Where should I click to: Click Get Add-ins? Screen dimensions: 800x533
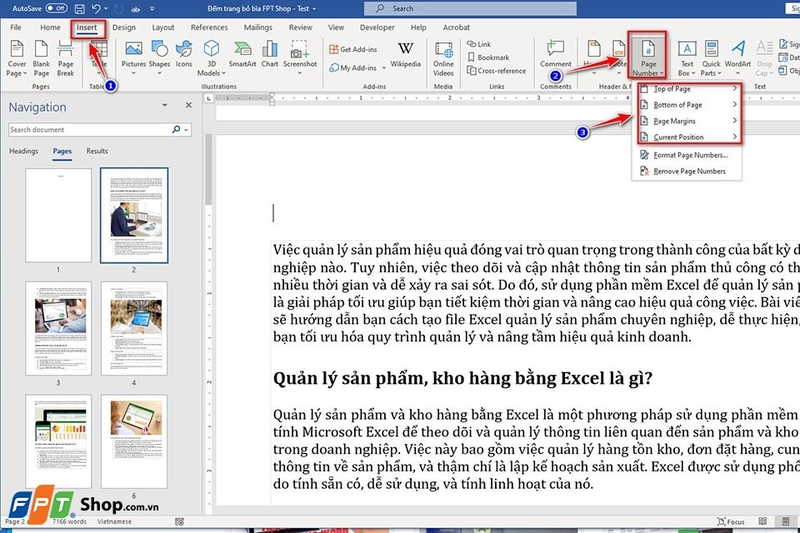[353, 49]
